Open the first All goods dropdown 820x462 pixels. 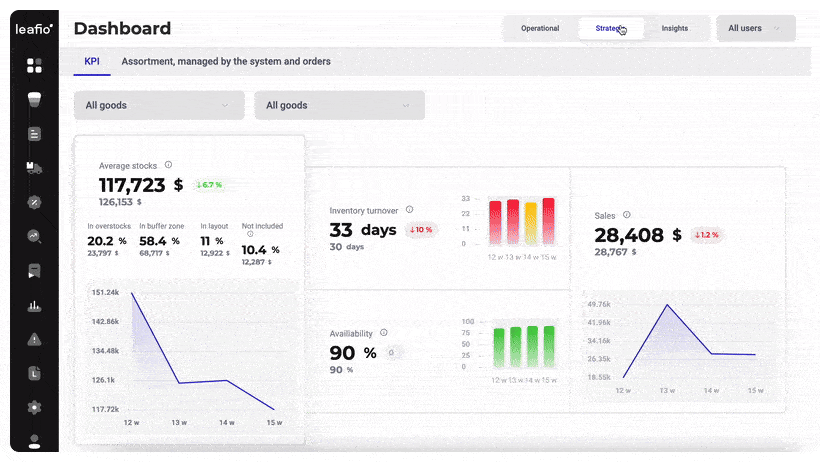pyautogui.click(x=159, y=105)
